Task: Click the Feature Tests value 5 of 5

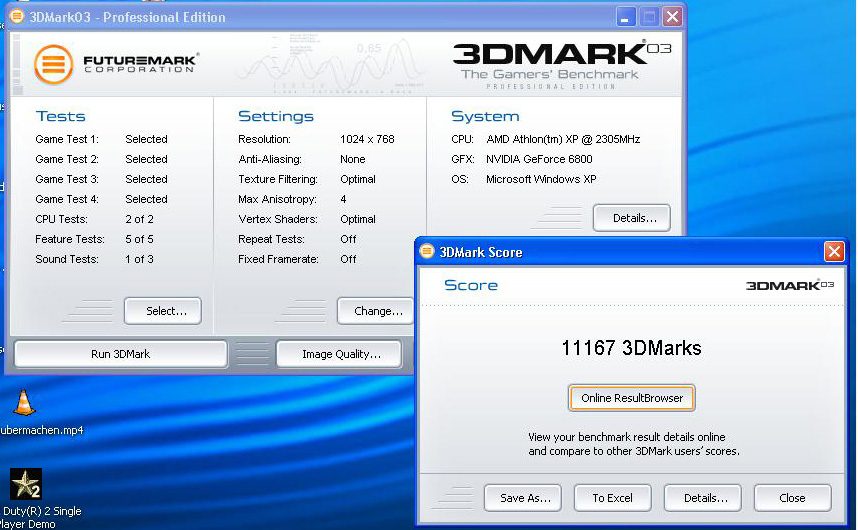Action: 140,239
